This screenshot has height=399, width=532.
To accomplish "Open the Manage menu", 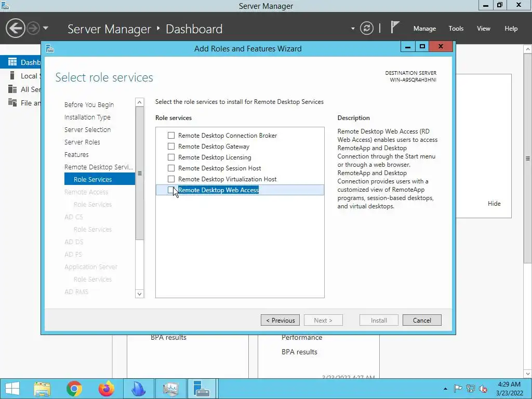I will click(424, 29).
